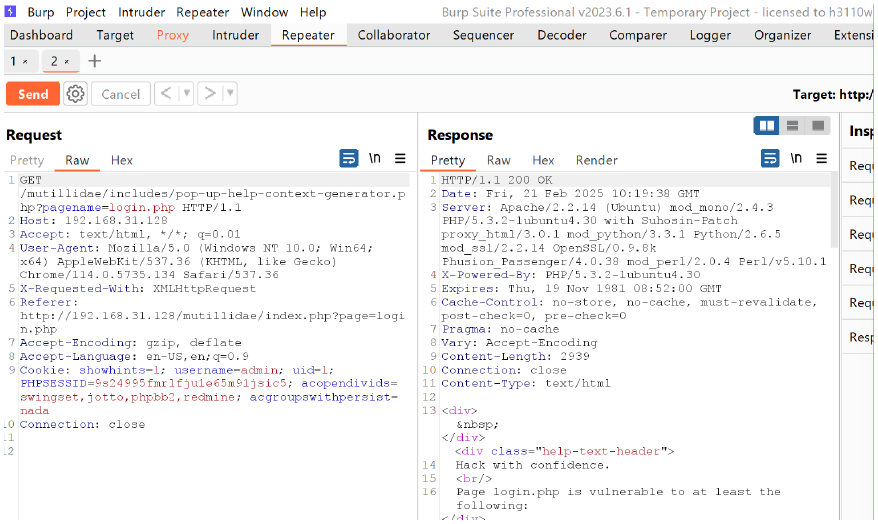
Task: Open Request panel options hamburger menu
Action: click(x=400, y=158)
